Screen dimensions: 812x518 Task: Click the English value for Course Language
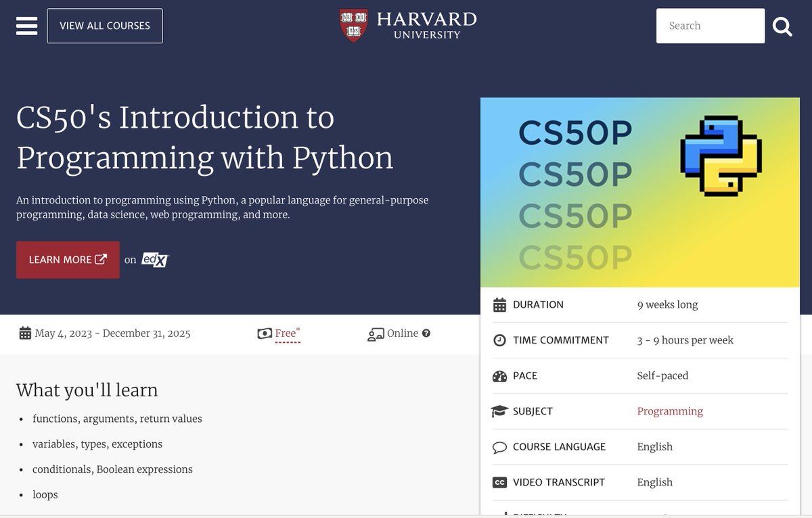pos(654,447)
